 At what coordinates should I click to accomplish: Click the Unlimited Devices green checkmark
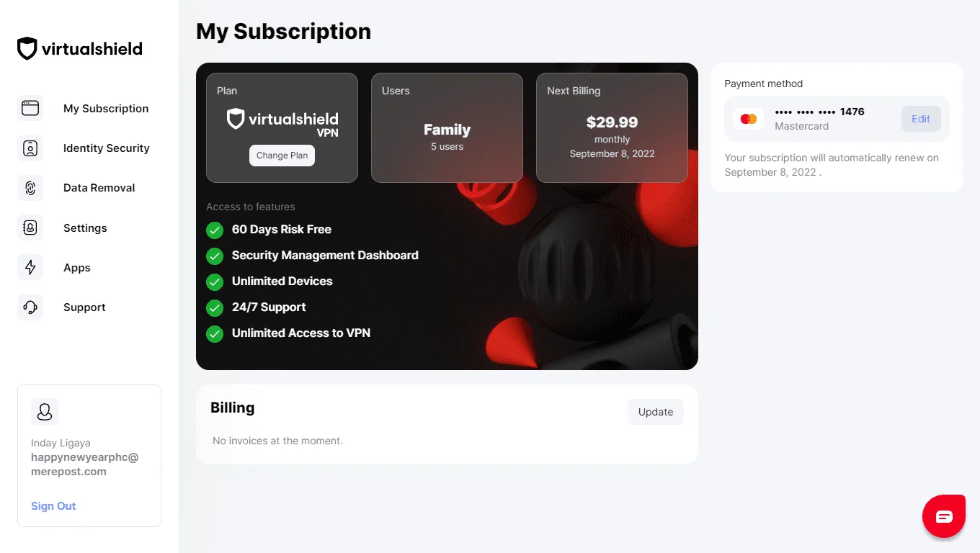pyautogui.click(x=215, y=282)
